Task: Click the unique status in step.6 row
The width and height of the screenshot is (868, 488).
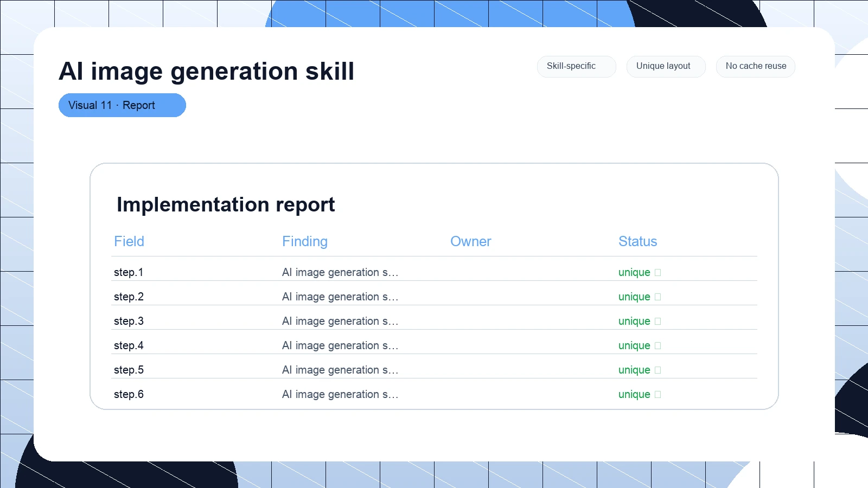Action: [634, 394]
